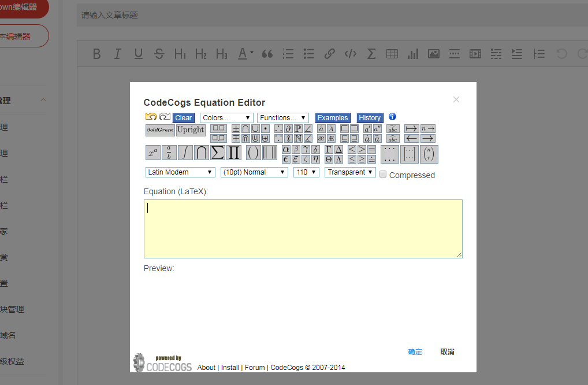
Task: Click insert image icon in editor toolbar
Action: point(434,54)
